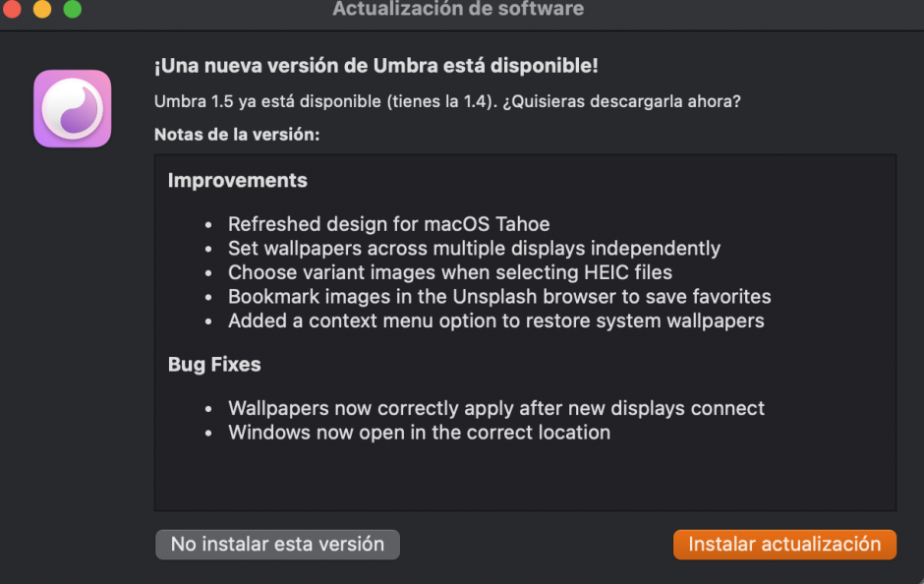
Task: Select the Bug Fixes heading
Action: [x=214, y=365]
